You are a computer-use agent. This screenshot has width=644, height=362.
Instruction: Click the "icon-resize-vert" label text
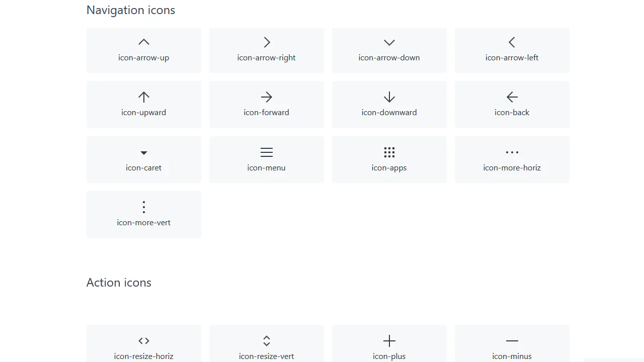tap(267, 356)
